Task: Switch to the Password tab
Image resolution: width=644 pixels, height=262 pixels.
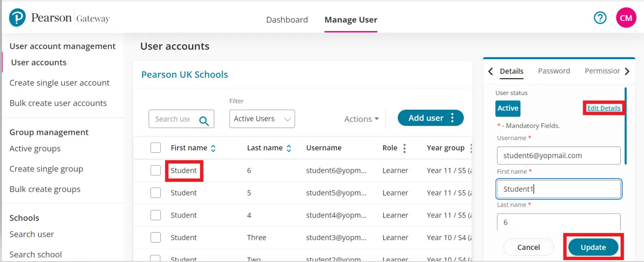Action: 554,71
